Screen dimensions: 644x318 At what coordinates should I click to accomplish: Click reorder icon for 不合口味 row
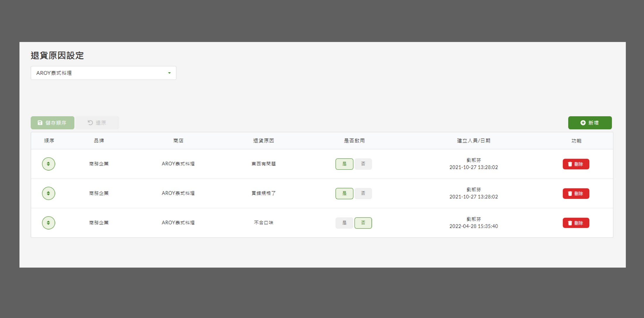[x=48, y=223]
